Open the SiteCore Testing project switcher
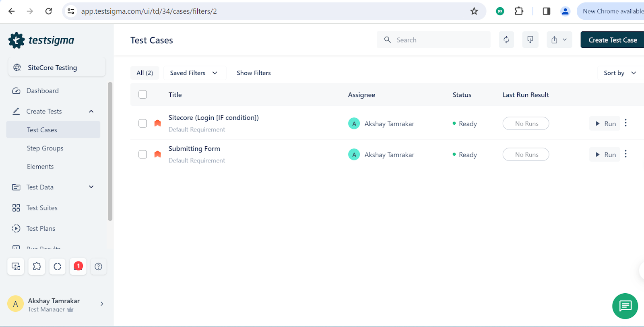 click(57, 67)
